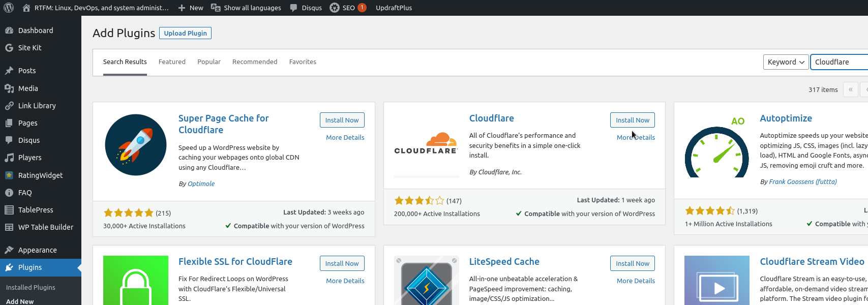Image resolution: width=868 pixels, height=305 pixels.
Task: Switch to the Search Results tab
Action: pyautogui.click(x=125, y=62)
